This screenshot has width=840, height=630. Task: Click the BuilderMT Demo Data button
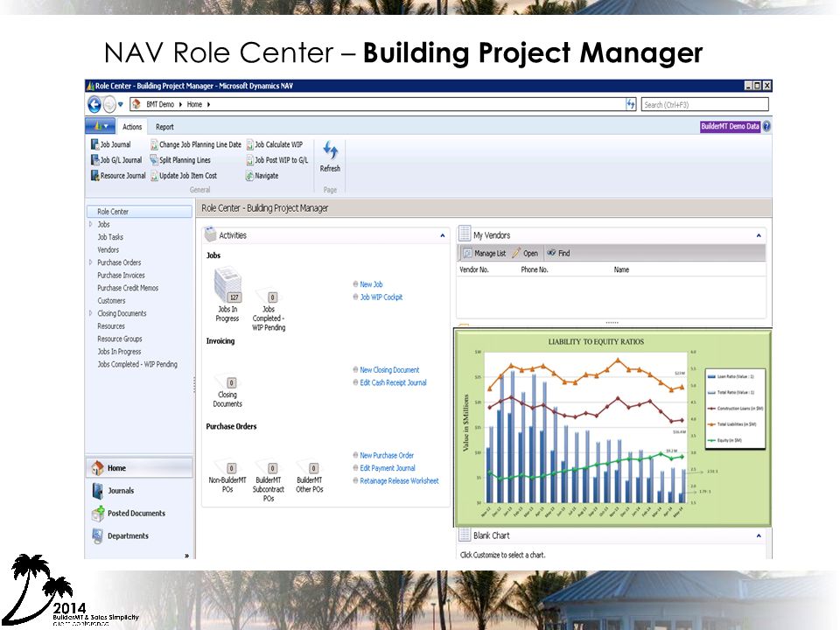[730, 126]
